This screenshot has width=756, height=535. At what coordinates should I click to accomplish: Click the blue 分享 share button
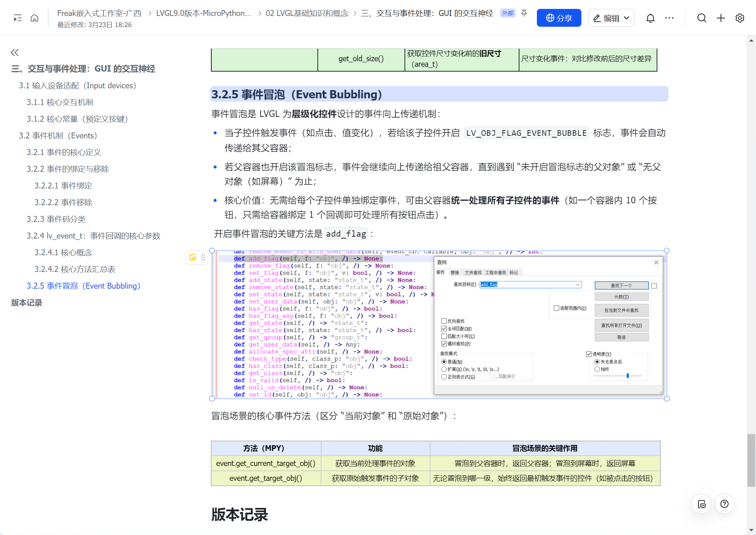click(x=559, y=17)
